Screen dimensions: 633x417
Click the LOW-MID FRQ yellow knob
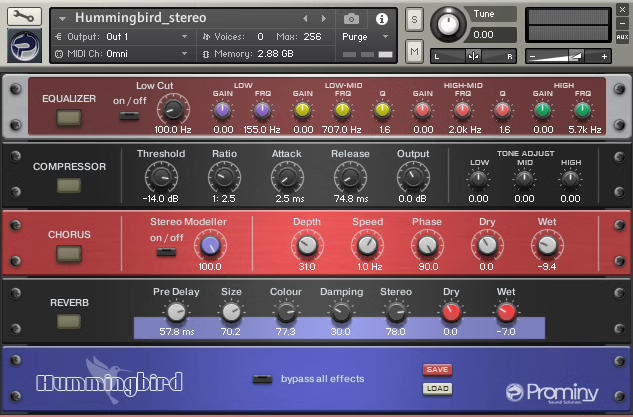pyautogui.click(x=342, y=110)
